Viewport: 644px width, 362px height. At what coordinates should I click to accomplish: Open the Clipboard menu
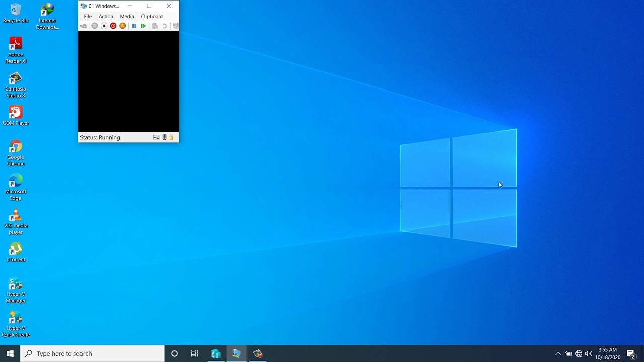pyautogui.click(x=152, y=16)
